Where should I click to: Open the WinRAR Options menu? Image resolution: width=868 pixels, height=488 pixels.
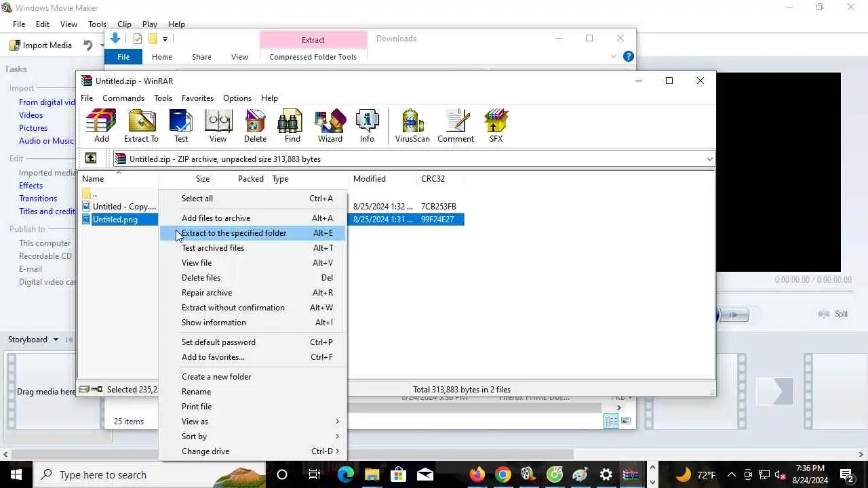click(x=237, y=98)
